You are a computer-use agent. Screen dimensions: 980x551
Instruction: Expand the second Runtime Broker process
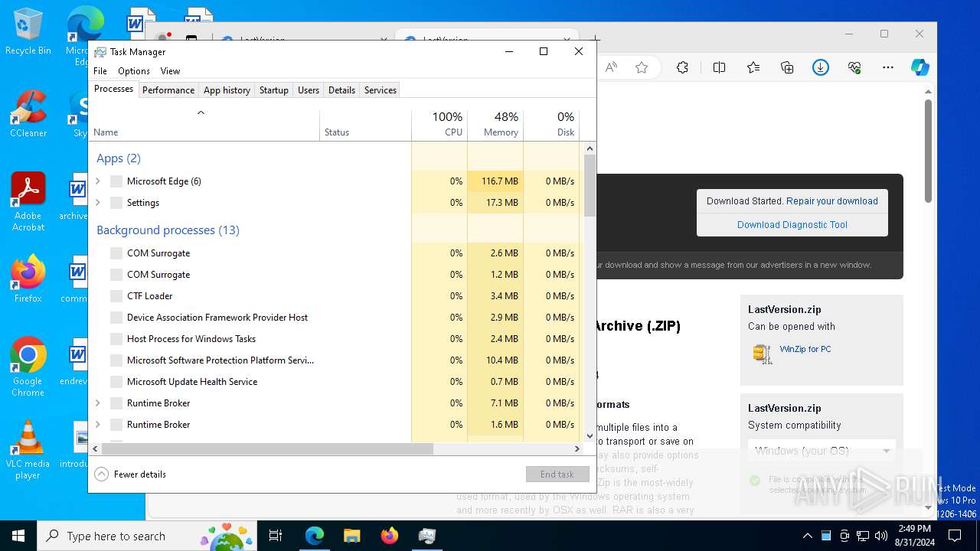pos(97,425)
